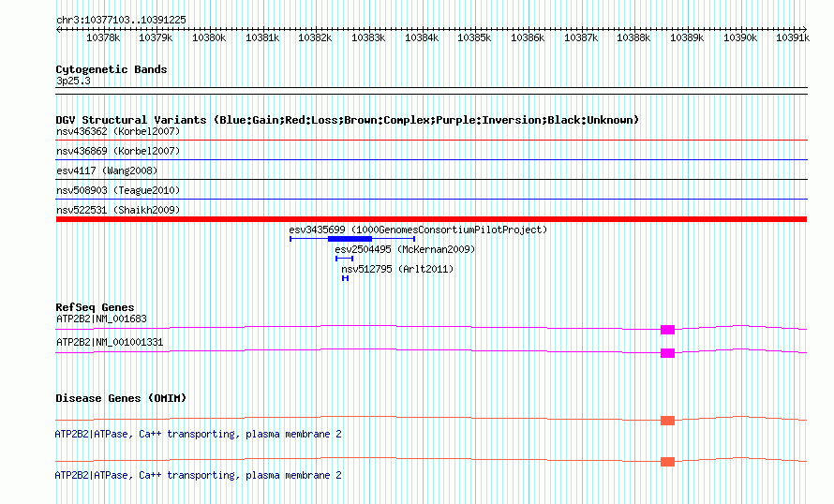This screenshot has height=504, width=834.
Task: Open variant nsv436362 (Korbel2007)
Action: (x=118, y=131)
